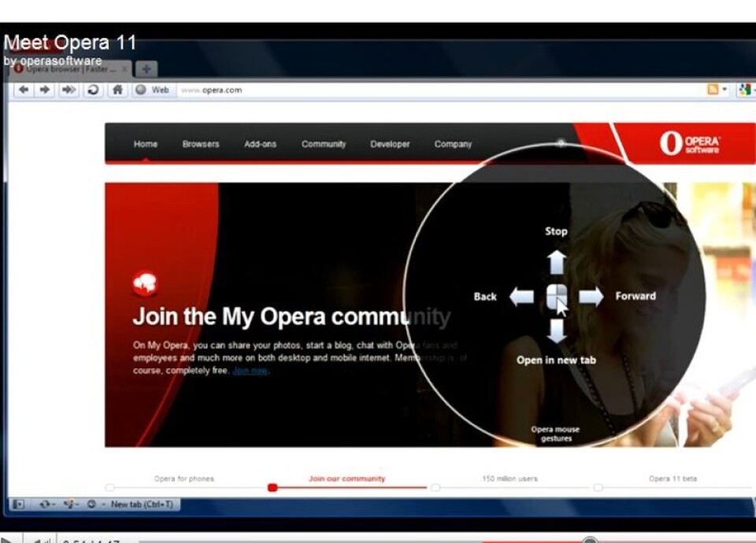Click the Meet Opera 11 video title
The height and width of the screenshot is (543, 756).
[70, 42]
